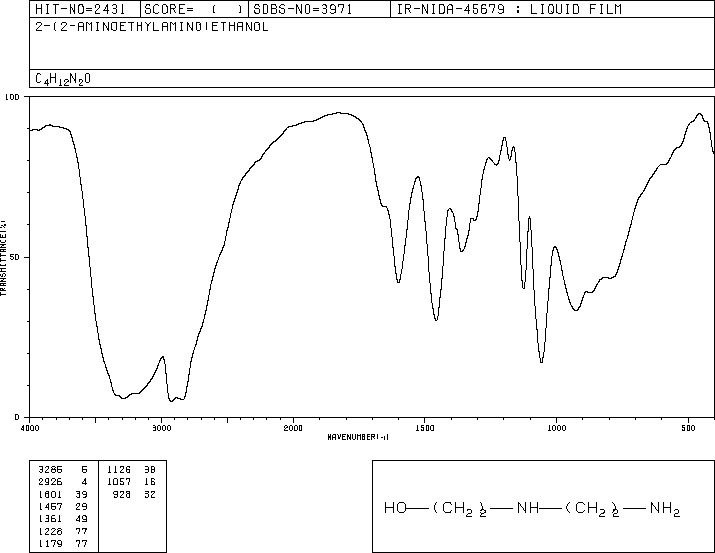This screenshot has height=553, width=715.
Task: Select the SDBS-NO=3971 header cell
Action: [x=303, y=9]
